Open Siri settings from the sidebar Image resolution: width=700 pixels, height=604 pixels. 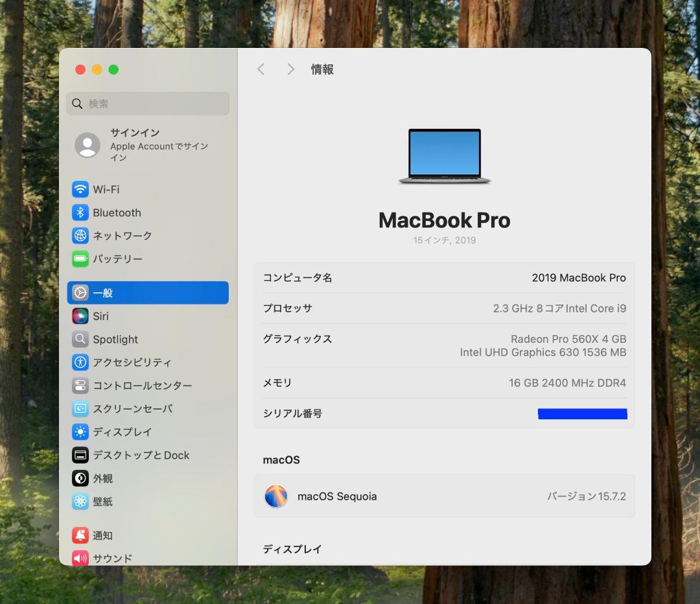80,316
